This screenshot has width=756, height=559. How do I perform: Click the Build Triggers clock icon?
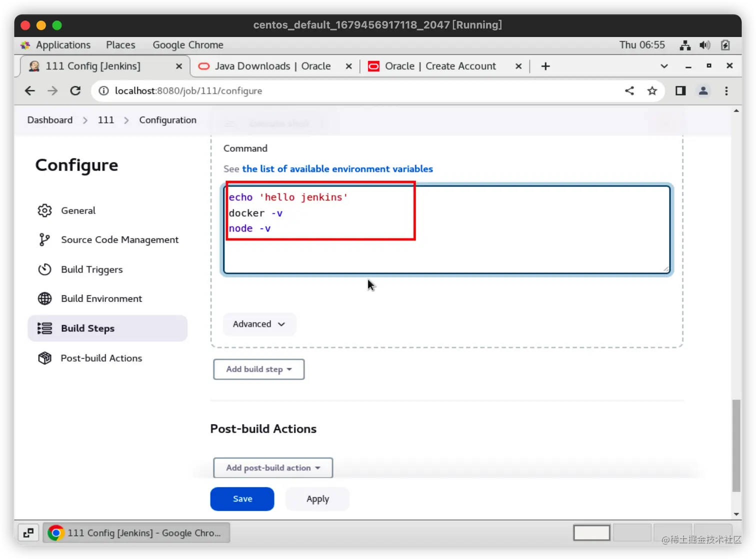click(x=45, y=269)
